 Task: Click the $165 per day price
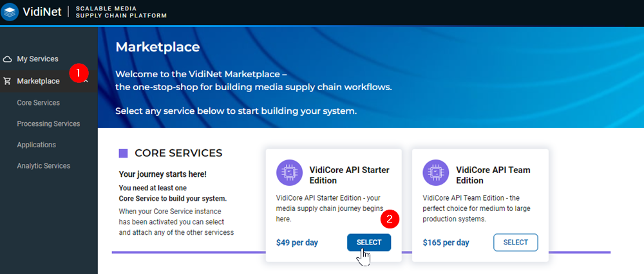pos(446,242)
